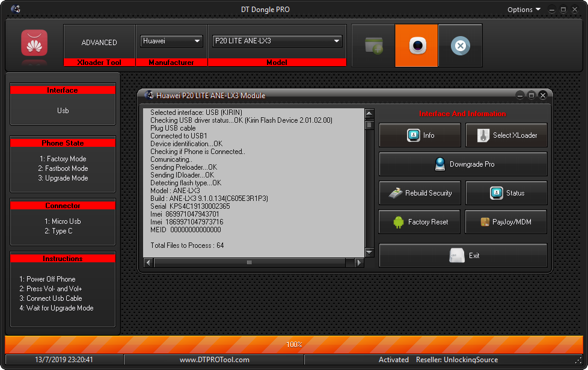
Task: Open the Model dropdown showing P20 LITE ANE-LX3
Action: coord(277,41)
